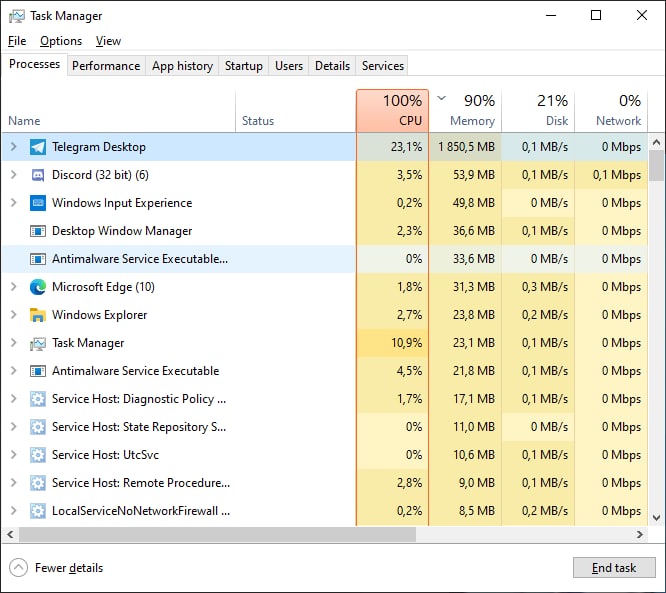Image resolution: width=666 pixels, height=593 pixels.
Task: Click the gear icon for Service Host: Remote Procedure
Action: tap(38, 483)
